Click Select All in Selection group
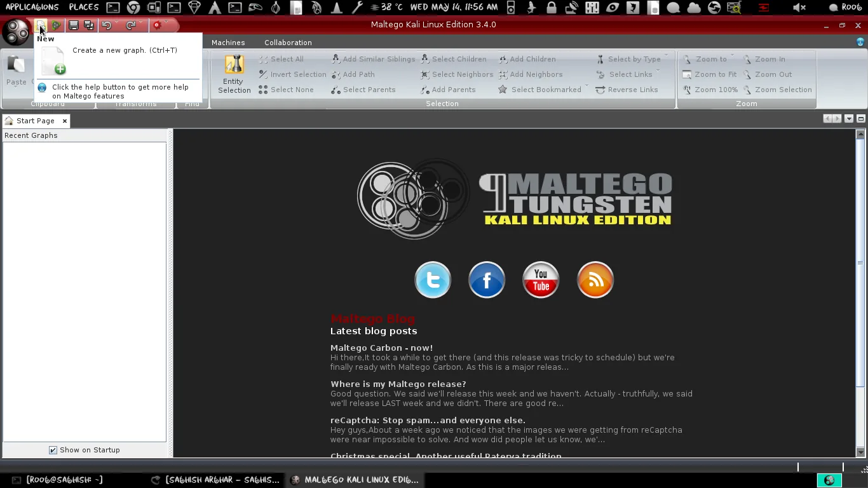The image size is (868, 488). pos(281,59)
